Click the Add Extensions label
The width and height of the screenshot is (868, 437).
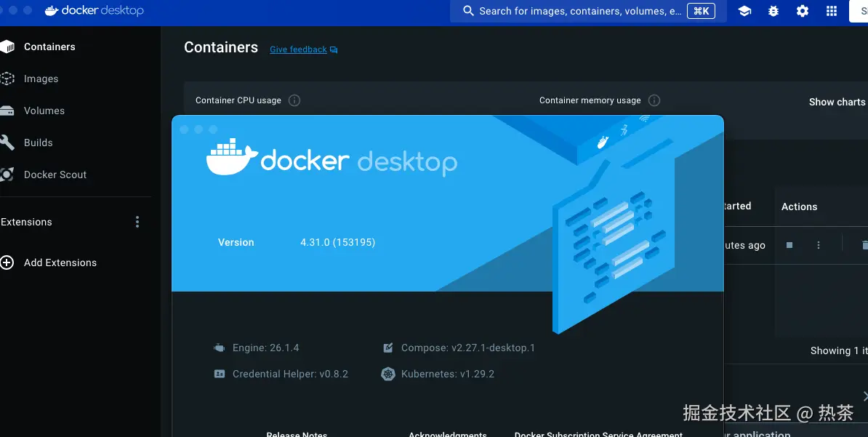60,262
